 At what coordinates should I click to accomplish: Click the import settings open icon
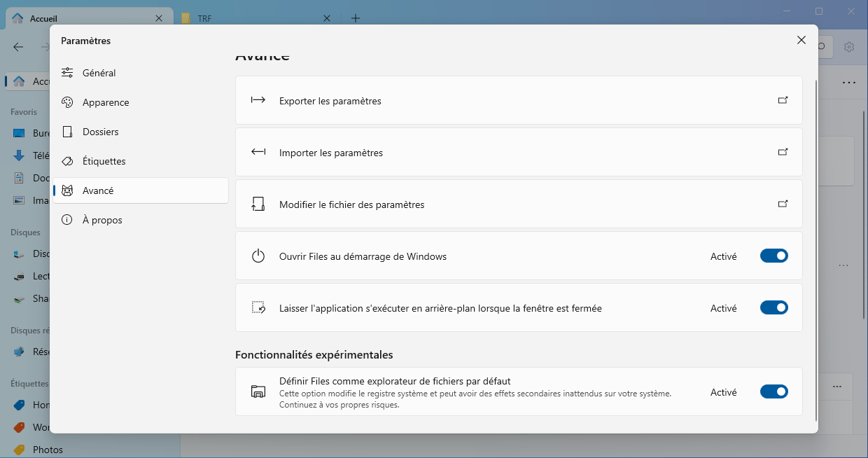[783, 152]
